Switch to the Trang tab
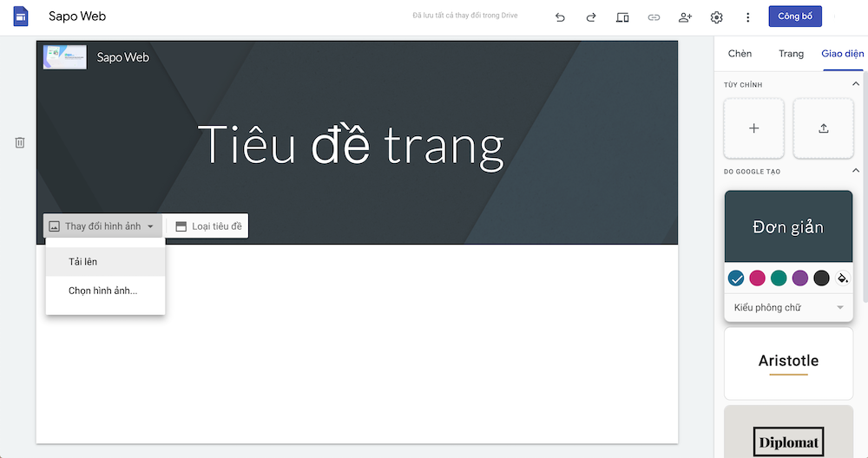This screenshot has width=868, height=458. point(791,54)
